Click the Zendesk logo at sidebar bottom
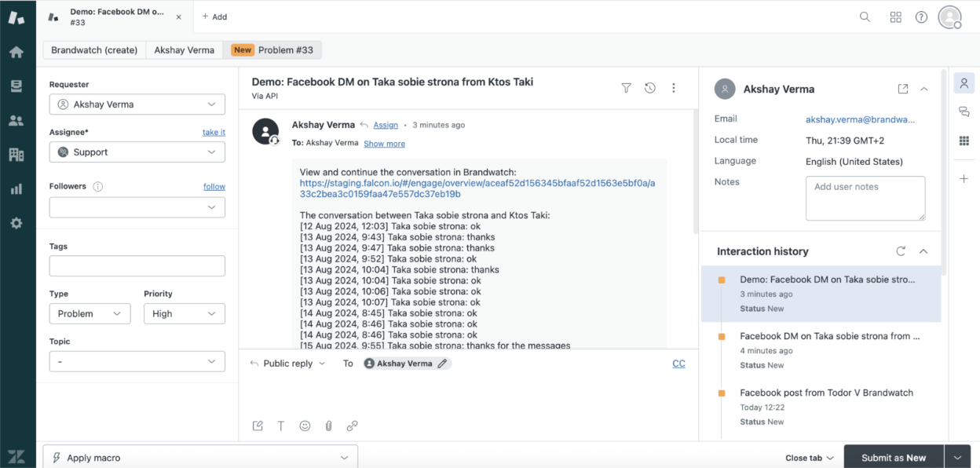 [x=16, y=457]
